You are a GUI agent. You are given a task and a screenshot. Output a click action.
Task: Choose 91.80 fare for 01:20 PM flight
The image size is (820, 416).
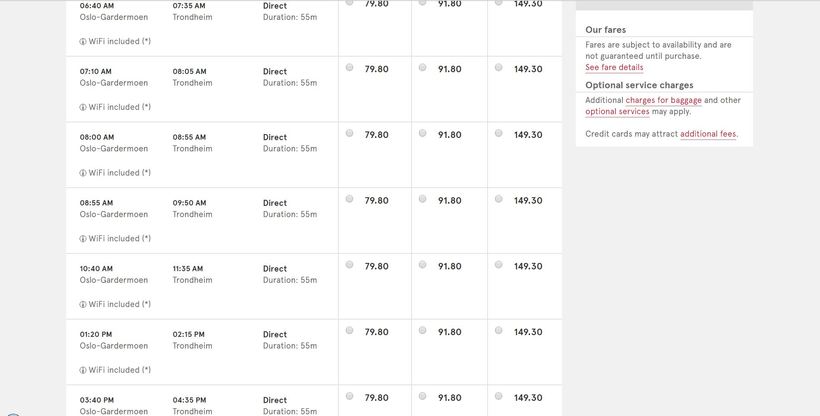(422, 331)
